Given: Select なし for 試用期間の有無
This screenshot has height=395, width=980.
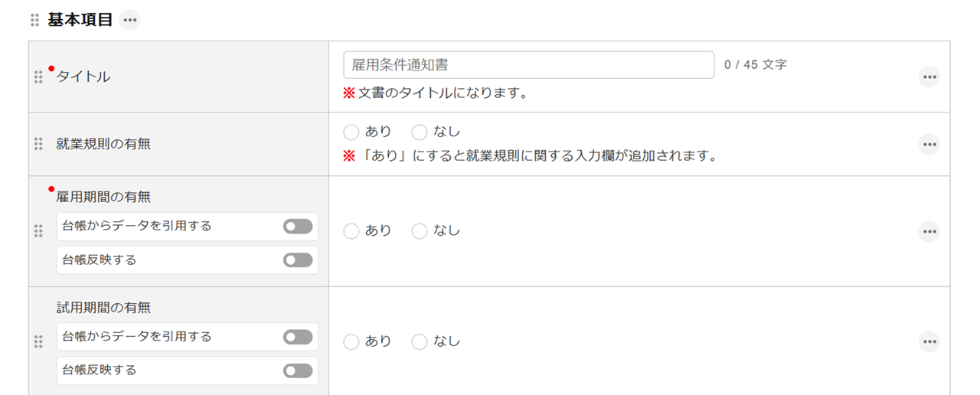Looking at the screenshot, I should click(420, 341).
